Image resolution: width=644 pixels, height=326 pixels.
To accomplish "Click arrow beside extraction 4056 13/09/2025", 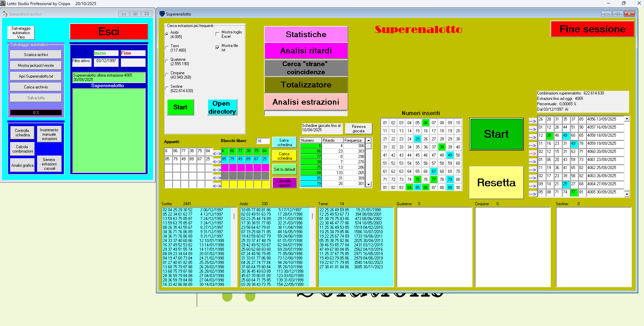I will point(532,121).
